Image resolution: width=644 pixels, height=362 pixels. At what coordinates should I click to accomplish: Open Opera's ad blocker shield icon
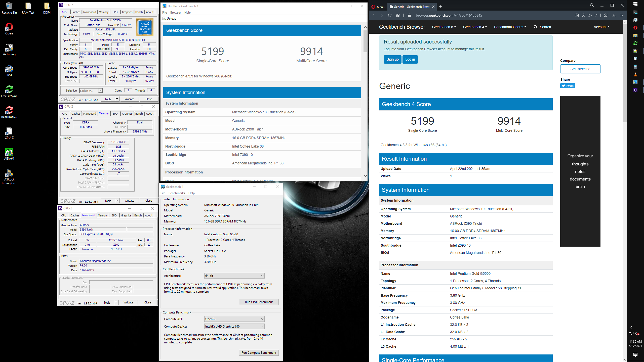[583, 15]
